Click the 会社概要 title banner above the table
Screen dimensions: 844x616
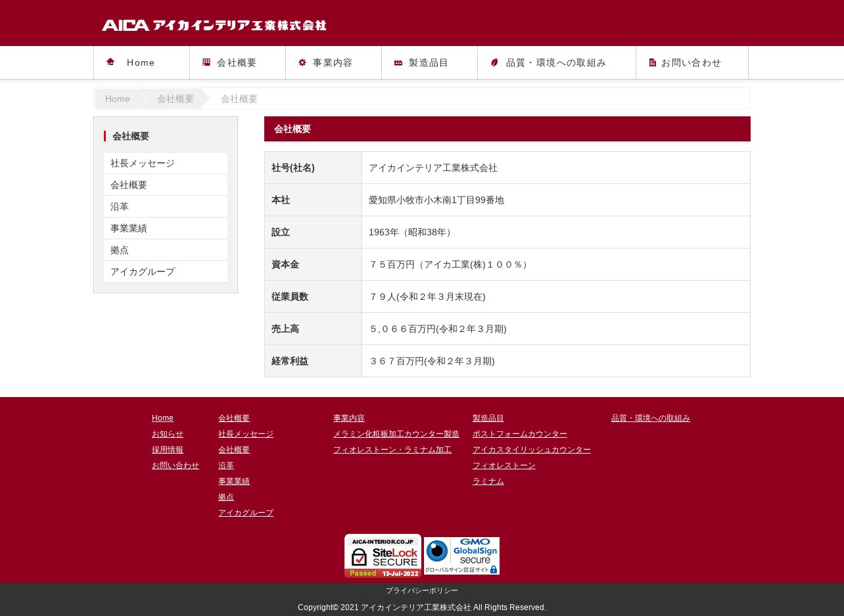[507, 129]
